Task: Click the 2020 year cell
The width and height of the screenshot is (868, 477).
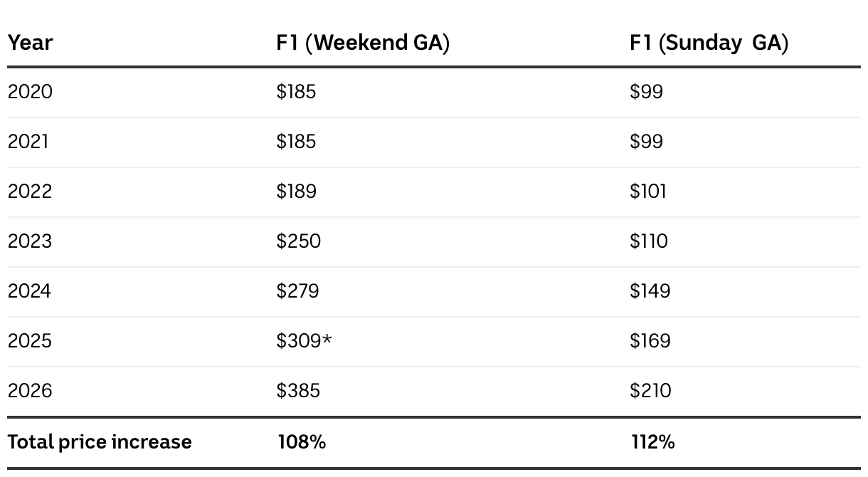Action: pyautogui.click(x=30, y=92)
